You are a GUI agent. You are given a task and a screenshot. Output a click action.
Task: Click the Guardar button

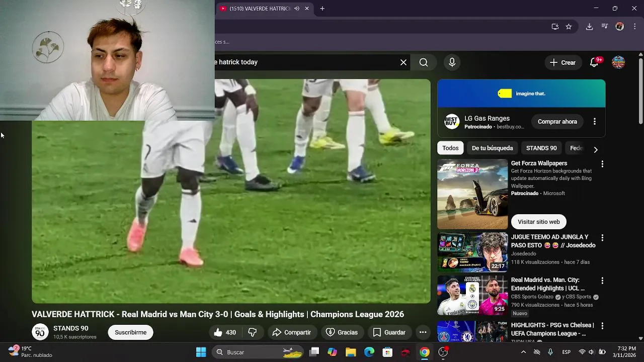pyautogui.click(x=389, y=332)
